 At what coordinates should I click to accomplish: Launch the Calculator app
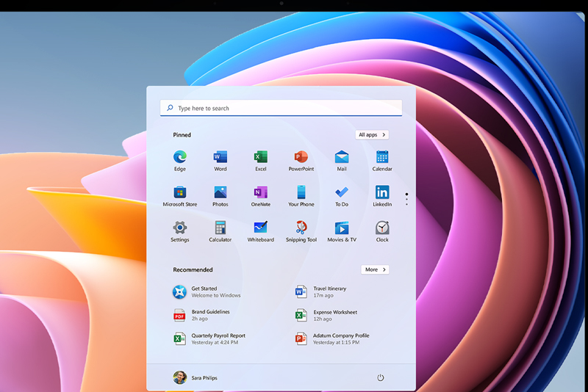point(220,231)
